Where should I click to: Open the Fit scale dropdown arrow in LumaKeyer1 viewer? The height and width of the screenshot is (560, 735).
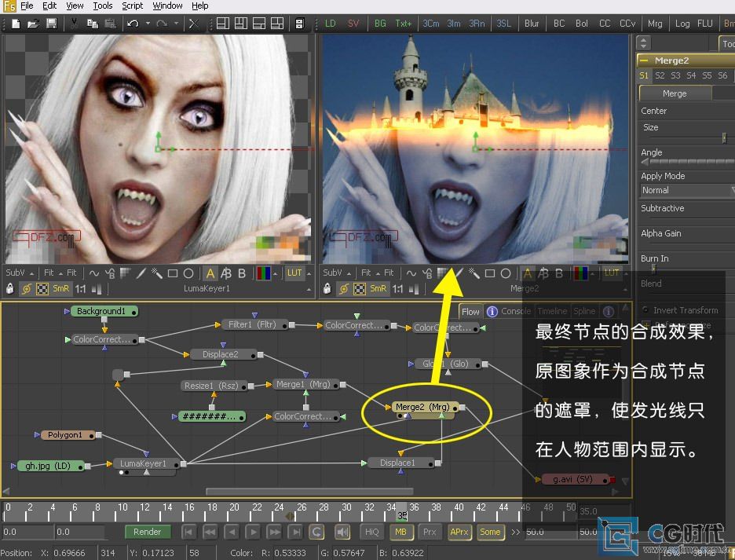click(61, 273)
